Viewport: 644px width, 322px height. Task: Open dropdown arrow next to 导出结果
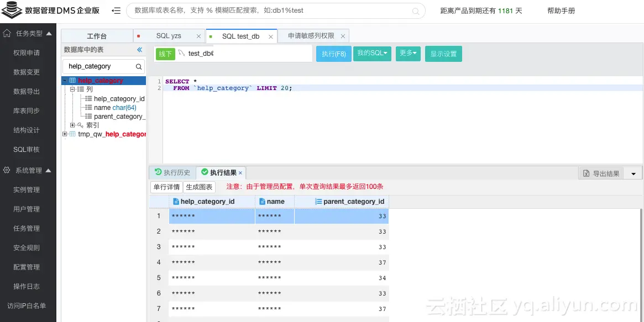[633, 173]
